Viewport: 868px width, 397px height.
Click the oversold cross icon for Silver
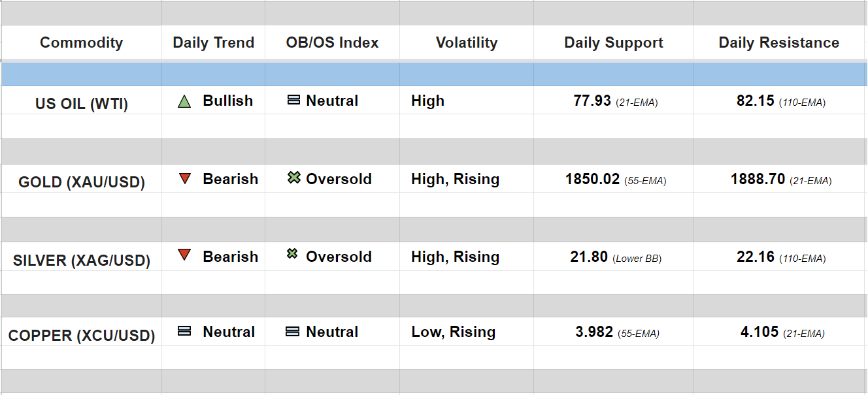coord(292,254)
